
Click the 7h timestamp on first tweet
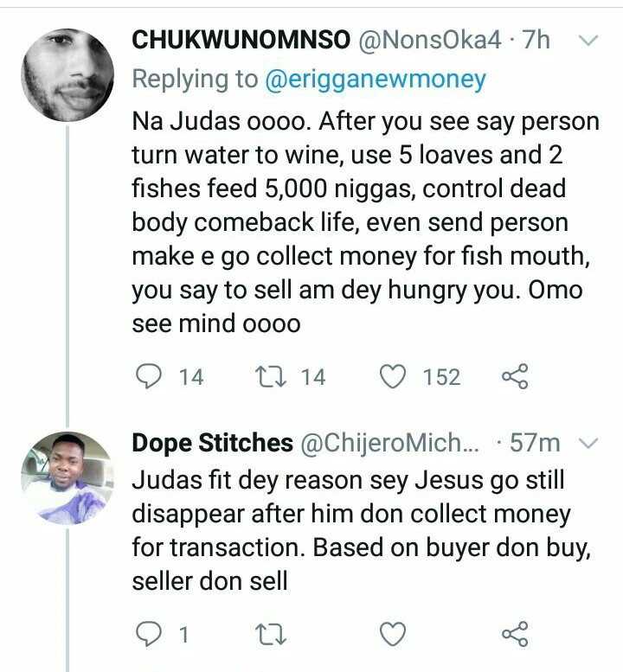536,40
